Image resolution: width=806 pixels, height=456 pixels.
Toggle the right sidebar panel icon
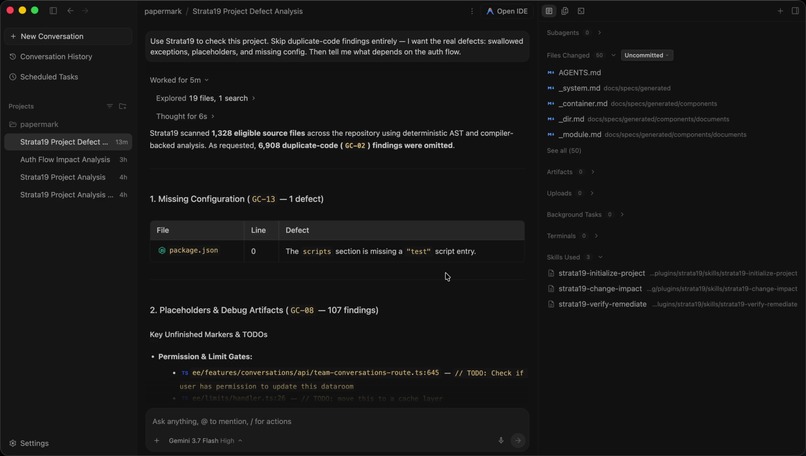tap(795, 11)
